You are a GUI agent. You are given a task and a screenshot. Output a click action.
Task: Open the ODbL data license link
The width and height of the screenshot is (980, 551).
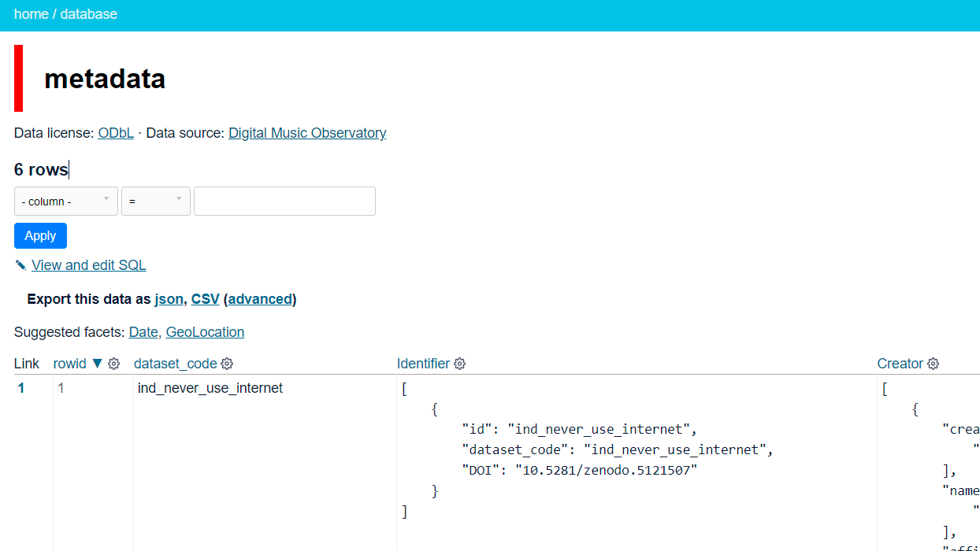115,132
